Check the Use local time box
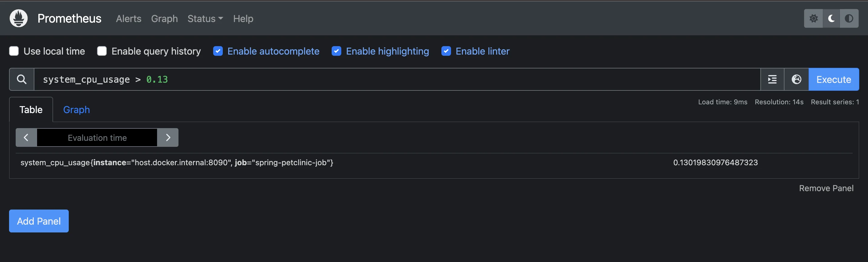868x262 pixels. (x=14, y=51)
